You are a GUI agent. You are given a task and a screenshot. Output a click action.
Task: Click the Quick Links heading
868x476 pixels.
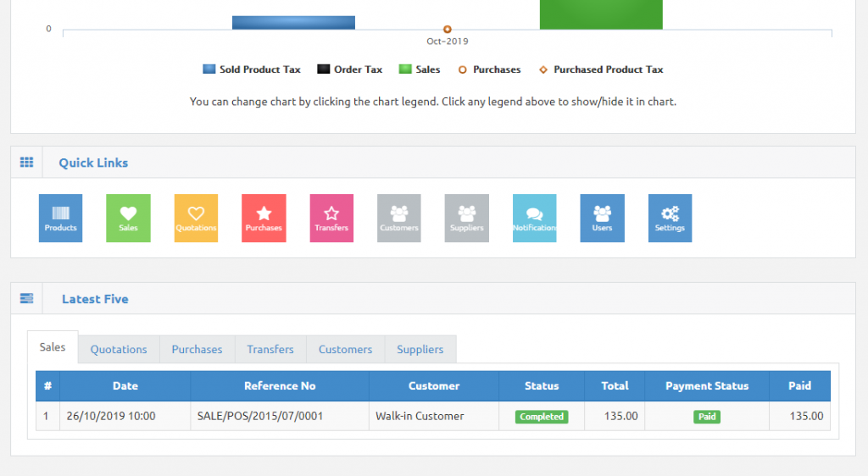pos(93,163)
